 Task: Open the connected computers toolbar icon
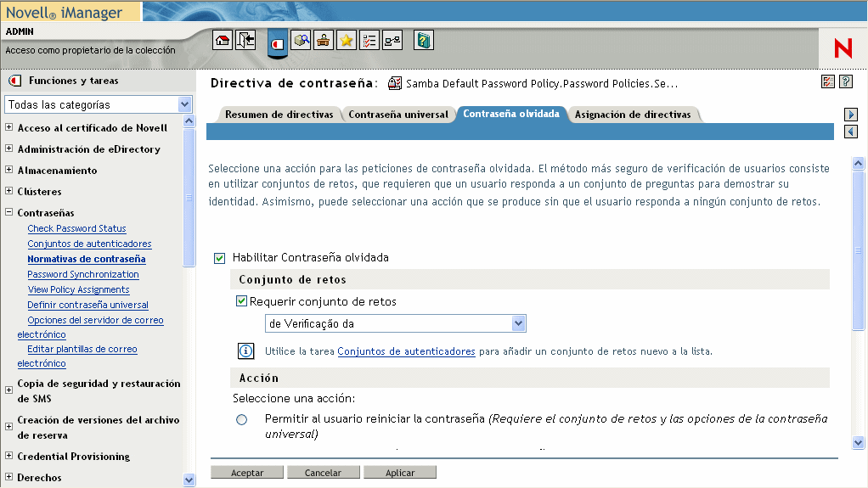[392, 41]
